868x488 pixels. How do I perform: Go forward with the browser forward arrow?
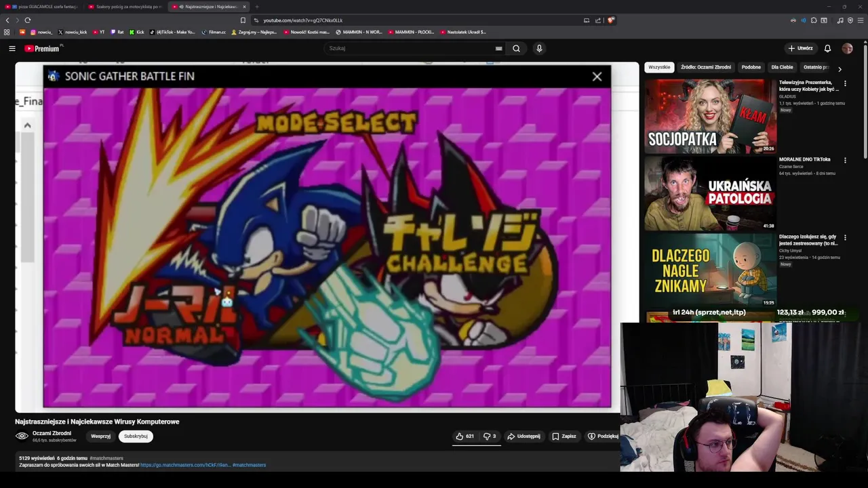coord(18,20)
